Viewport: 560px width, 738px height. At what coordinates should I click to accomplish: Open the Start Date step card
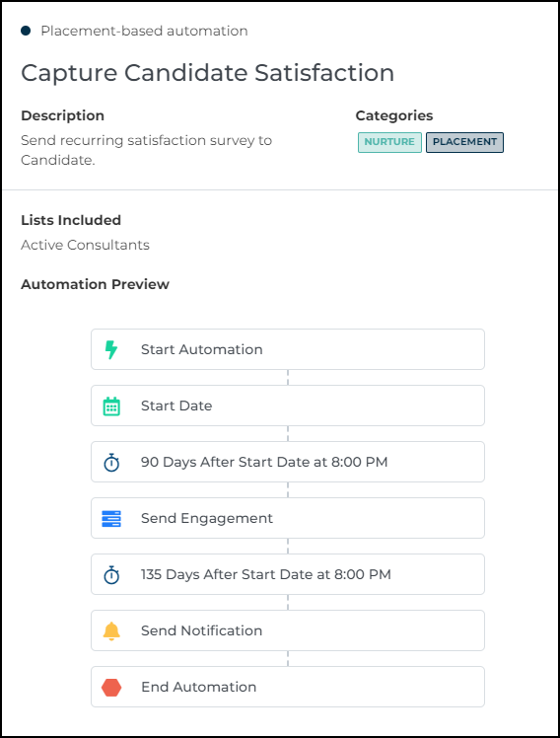point(288,406)
